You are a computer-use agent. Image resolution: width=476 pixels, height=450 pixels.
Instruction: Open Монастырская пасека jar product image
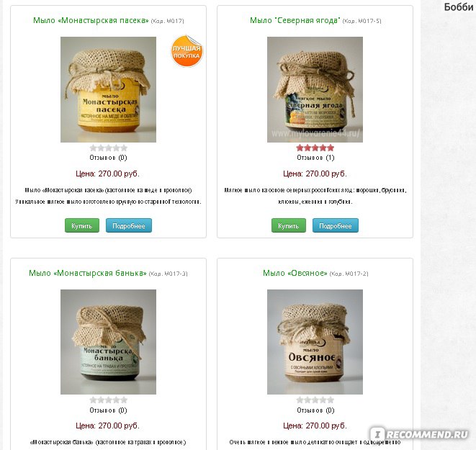coord(108,89)
